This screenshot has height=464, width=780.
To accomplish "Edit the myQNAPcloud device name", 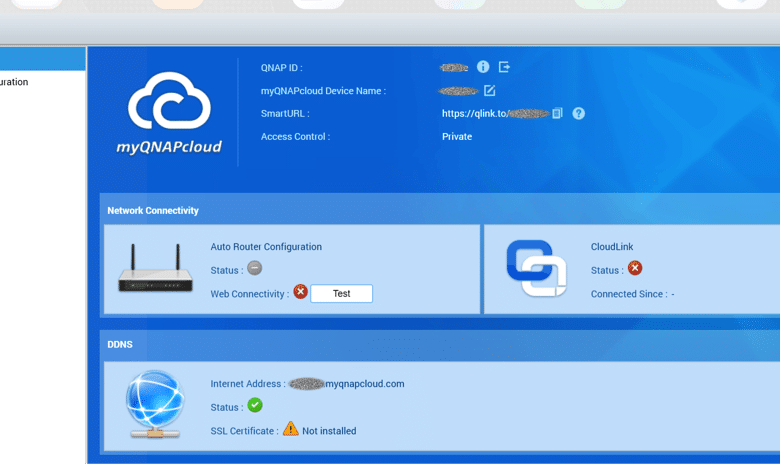I will click(489, 90).
